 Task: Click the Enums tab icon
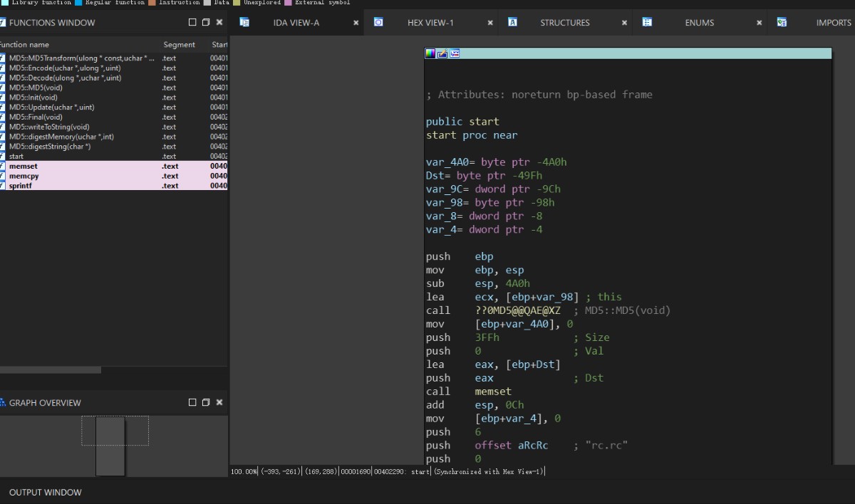tap(647, 22)
